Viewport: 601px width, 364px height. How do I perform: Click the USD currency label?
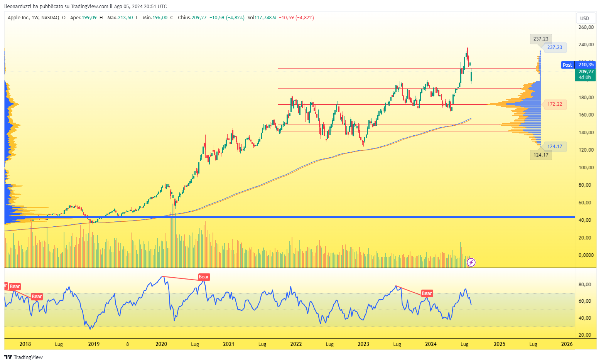[x=584, y=18]
